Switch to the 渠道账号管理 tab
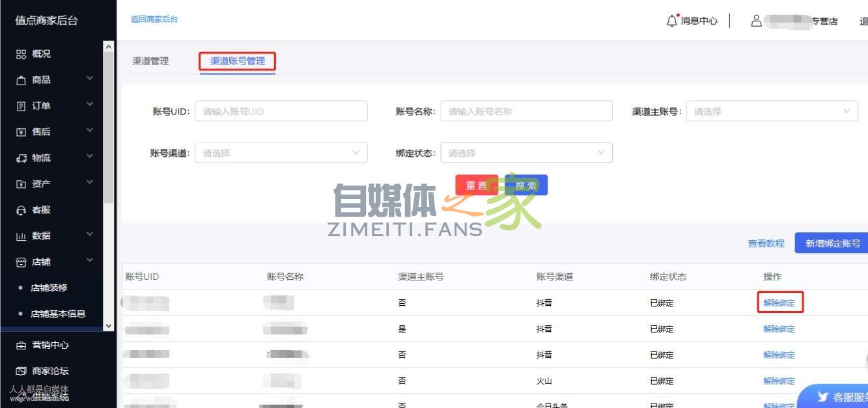This screenshot has width=868, height=408. coord(237,61)
